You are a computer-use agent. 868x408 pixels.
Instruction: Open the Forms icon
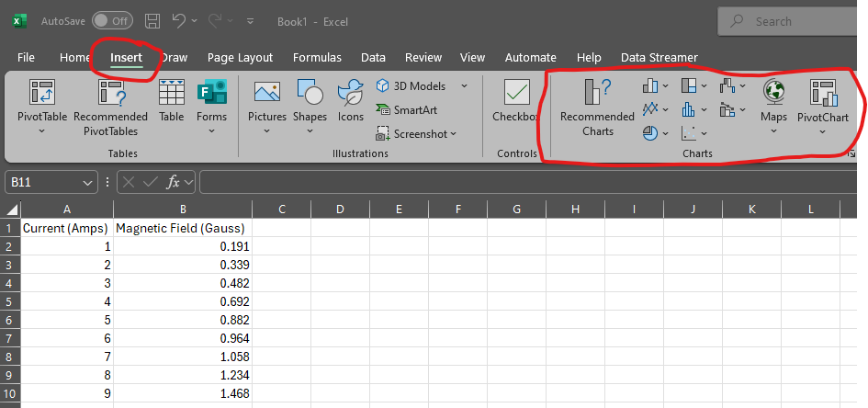[212, 95]
